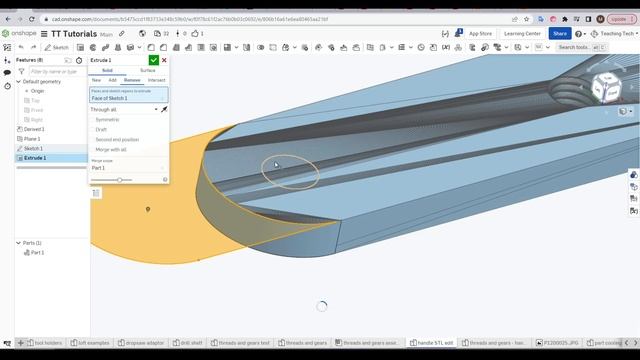Select the Fillet tool icon in the toolbar
The image size is (640, 360).
tap(151, 47)
